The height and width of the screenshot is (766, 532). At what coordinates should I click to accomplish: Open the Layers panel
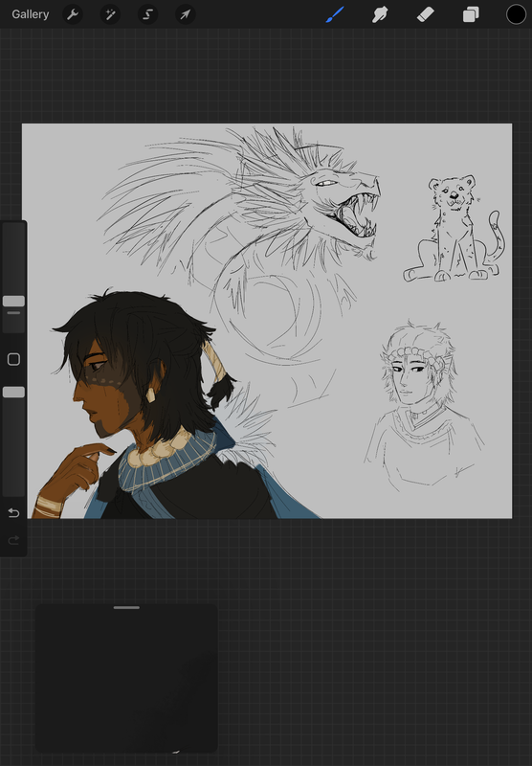[x=471, y=14]
